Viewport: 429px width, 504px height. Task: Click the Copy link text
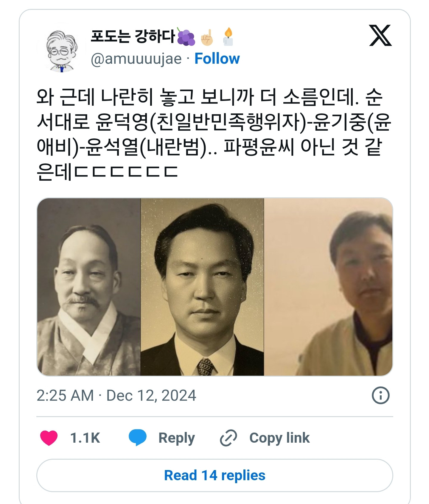279,438
